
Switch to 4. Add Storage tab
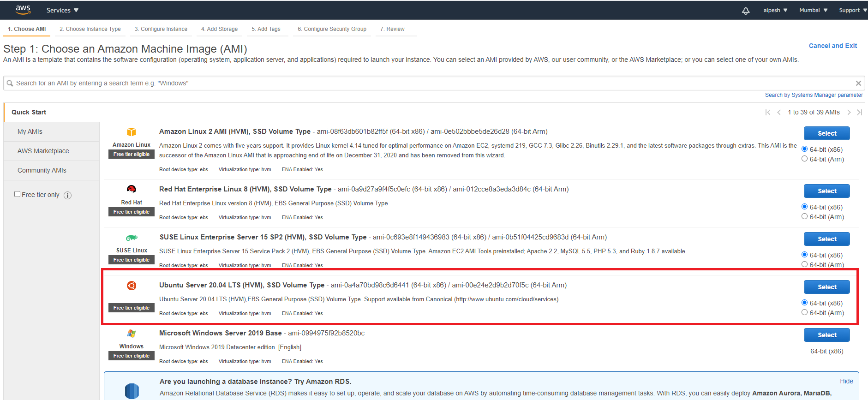click(x=219, y=29)
